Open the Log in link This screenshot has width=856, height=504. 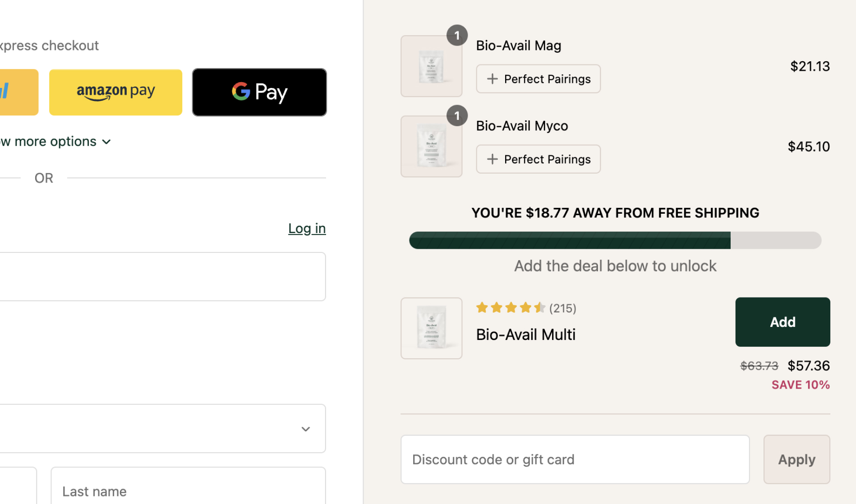(x=307, y=229)
